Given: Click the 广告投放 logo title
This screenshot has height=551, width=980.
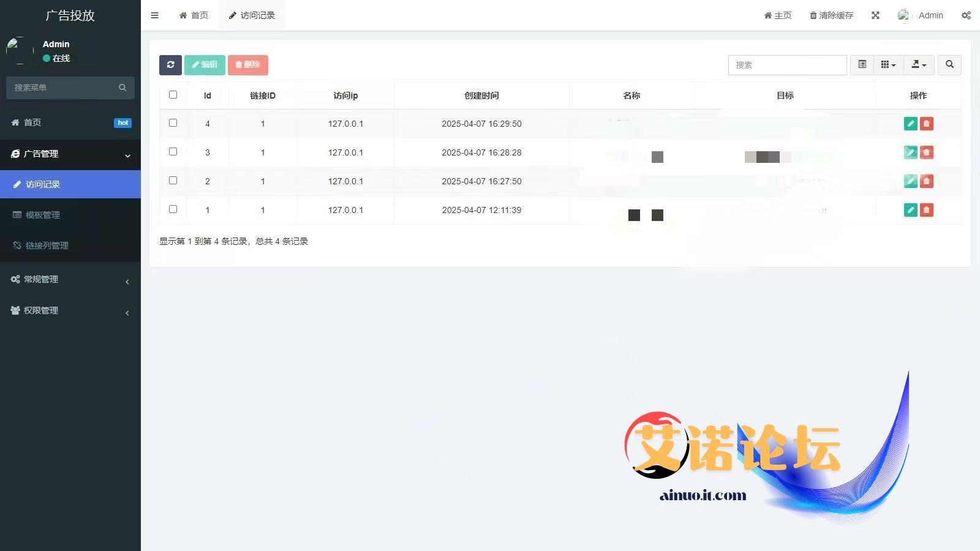Looking at the screenshot, I should (70, 15).
